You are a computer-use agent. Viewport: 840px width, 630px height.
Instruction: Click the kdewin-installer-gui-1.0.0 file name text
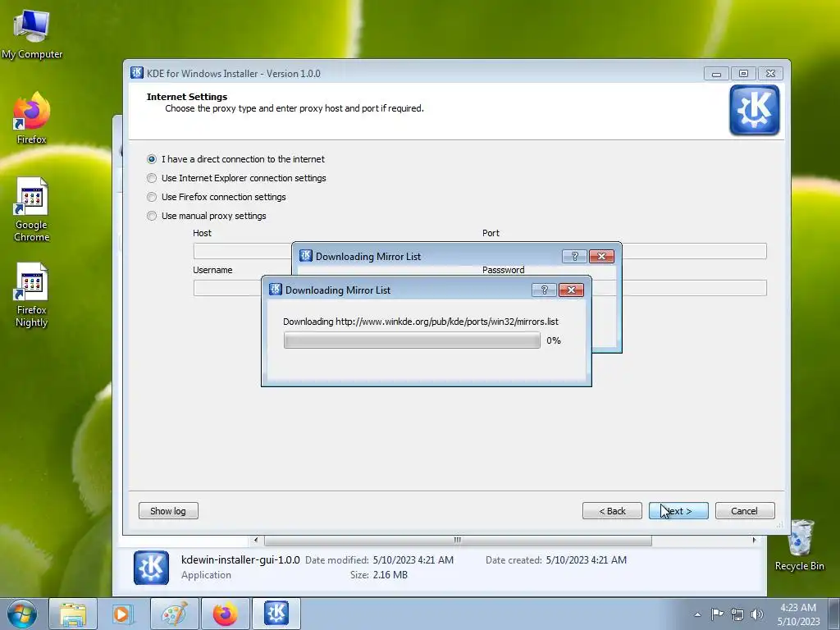click(x=240, y=559)
